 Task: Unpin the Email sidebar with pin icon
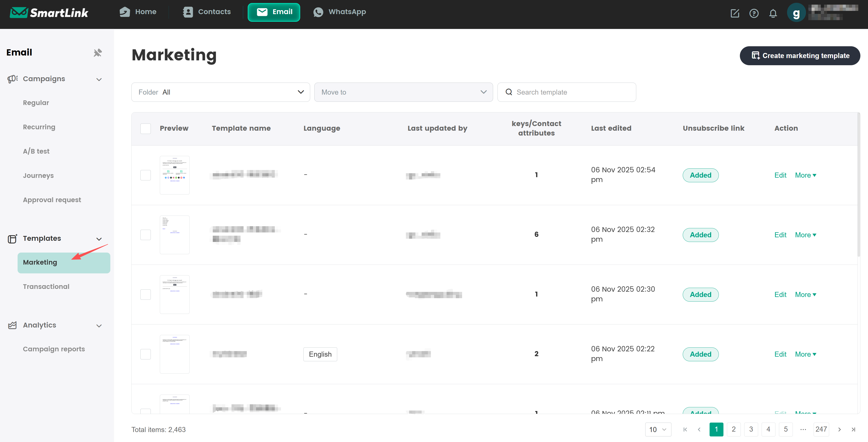[97, 53]
